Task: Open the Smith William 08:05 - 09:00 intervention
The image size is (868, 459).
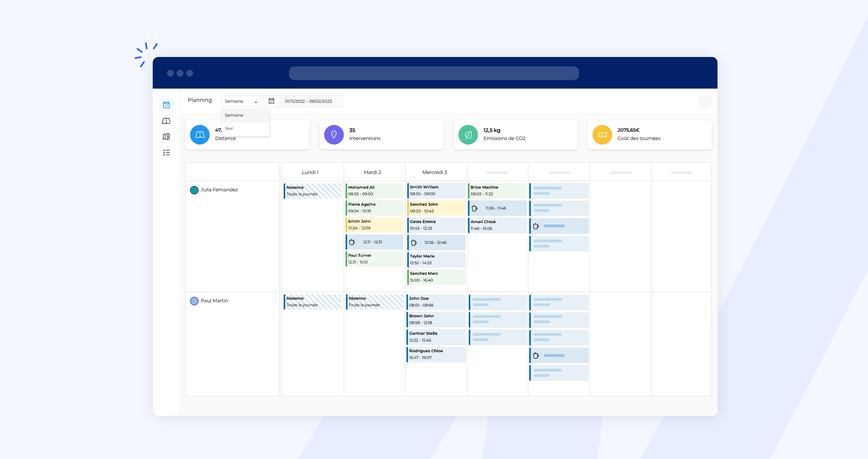Action: coord(436,191)
